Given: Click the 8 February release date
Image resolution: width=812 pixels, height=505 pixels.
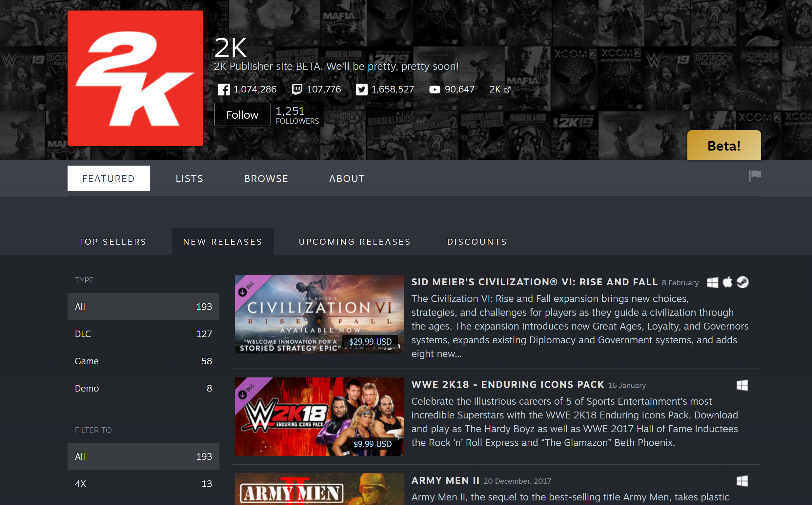Looking at the screenshot, I should [x=680, y=283].
